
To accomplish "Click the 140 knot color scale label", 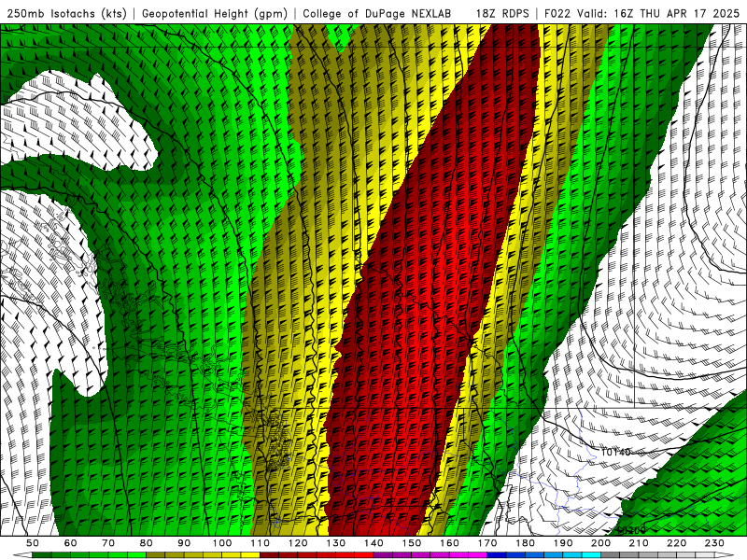I will click(374, 543).
